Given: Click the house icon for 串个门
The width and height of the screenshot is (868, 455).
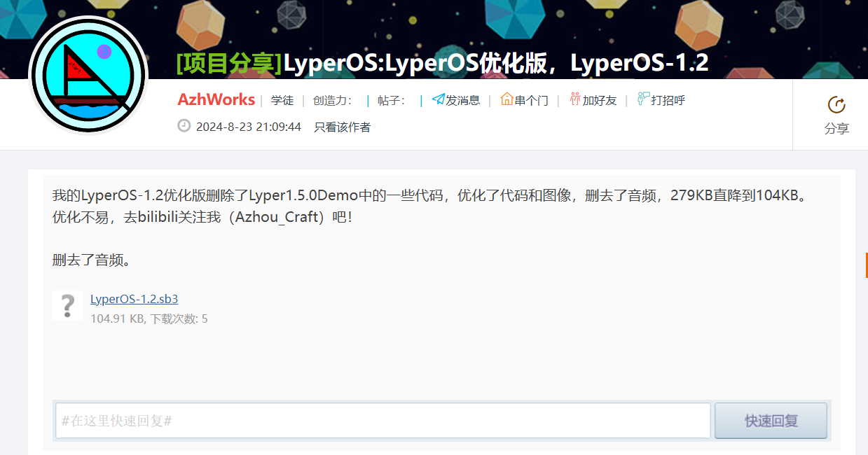Looking at the screenshot, I should [507, 99].
